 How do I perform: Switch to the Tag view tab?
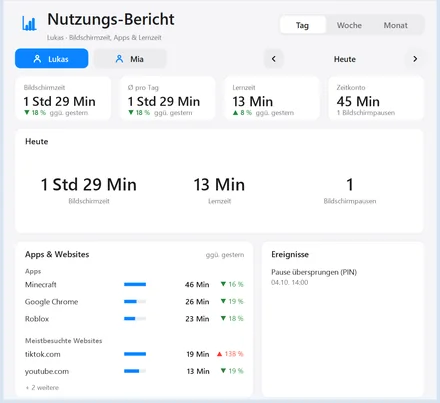[x=303, y=25]
